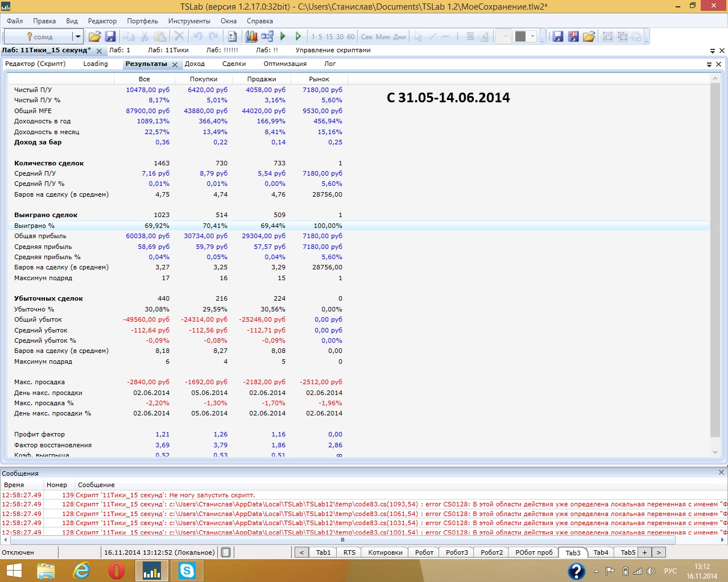Click the block diagram toolbar icon
The height and width of the screenshot is (582, 728).
[x=267, y=36]
